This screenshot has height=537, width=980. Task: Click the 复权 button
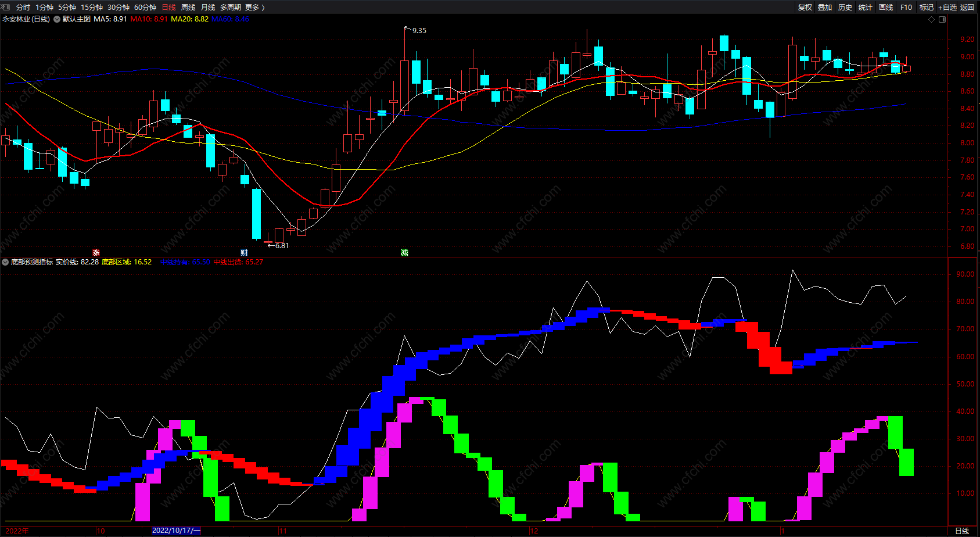pos(805,7)
